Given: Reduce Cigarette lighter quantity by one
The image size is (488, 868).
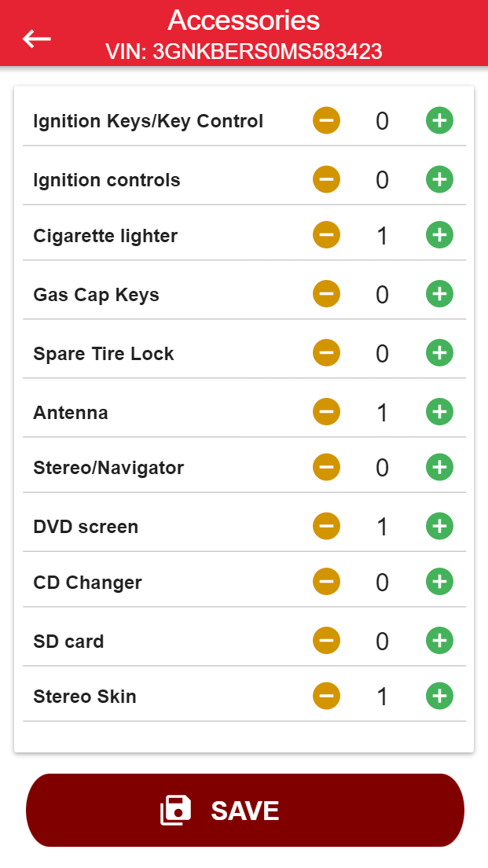Looking at the screenshot, I should tap(327, 235).
